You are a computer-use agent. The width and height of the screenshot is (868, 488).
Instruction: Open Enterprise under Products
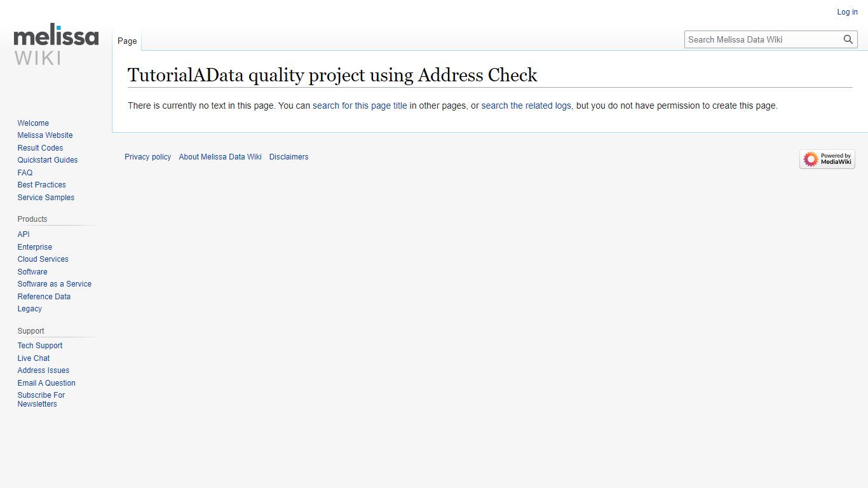(x=35, y=247)
